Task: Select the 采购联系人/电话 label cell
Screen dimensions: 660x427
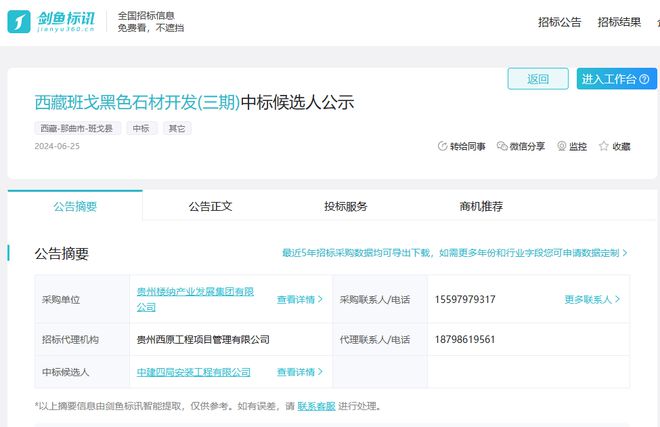Action: click(380, 299)
